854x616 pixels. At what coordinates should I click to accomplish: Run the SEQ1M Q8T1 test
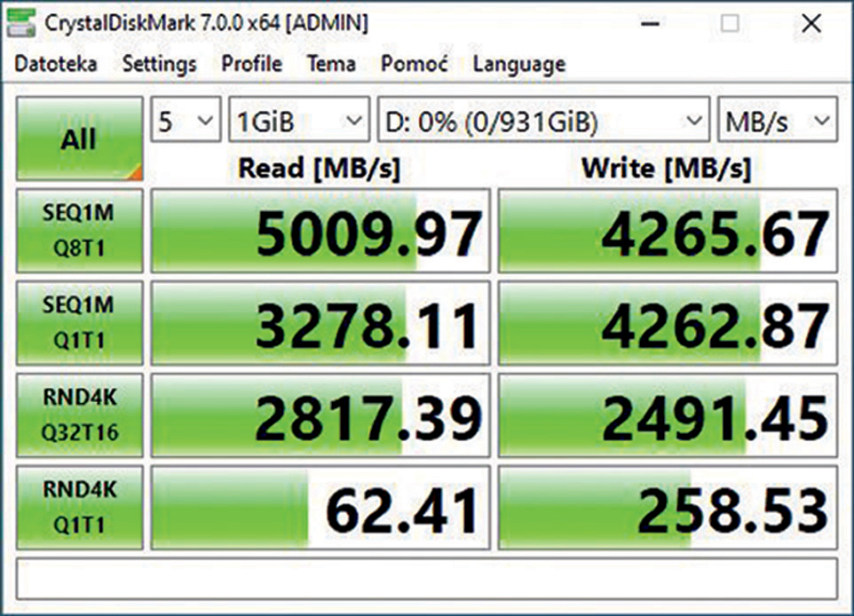tap(80, 231)
